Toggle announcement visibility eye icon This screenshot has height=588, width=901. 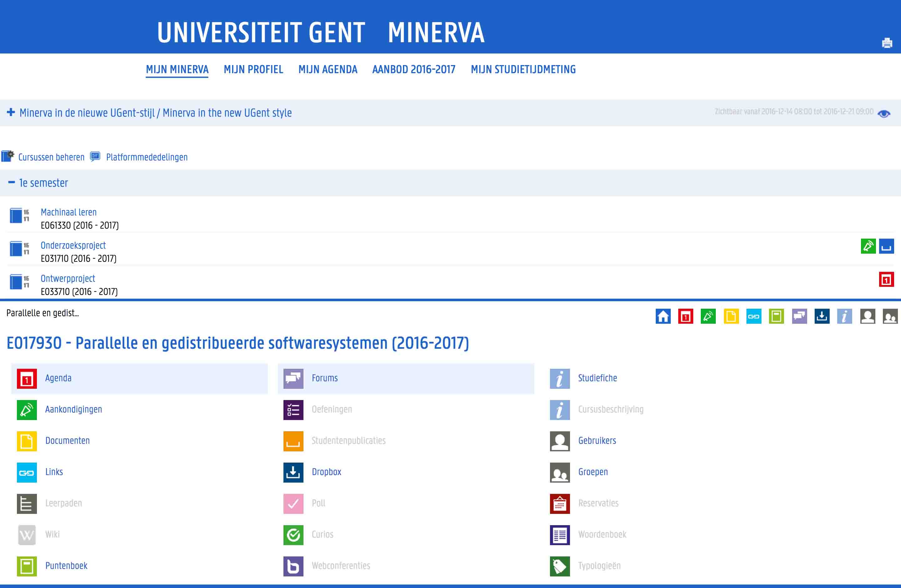tap(884, 114)
